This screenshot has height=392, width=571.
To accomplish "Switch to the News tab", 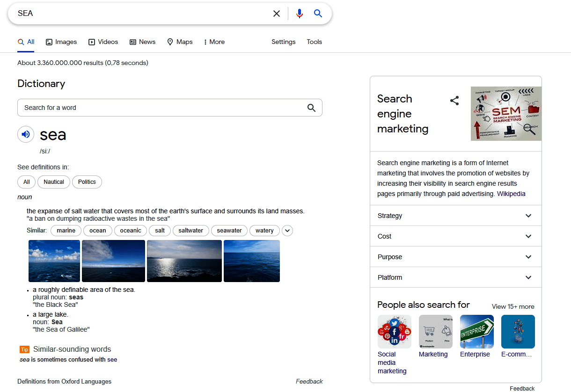I will point(142,42).
